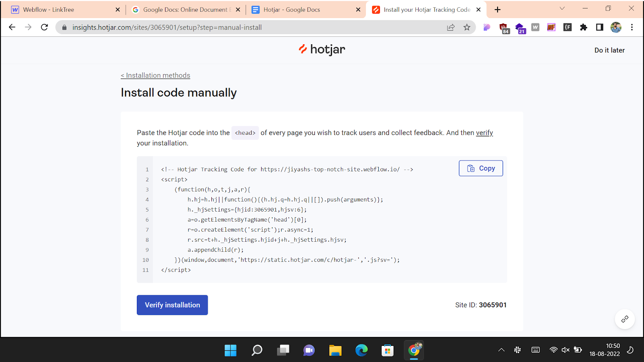The width and height of the screenshot is (644, 362).
Task: Click code line 7 with createElement('script')
Action: (x=250, y=230)
